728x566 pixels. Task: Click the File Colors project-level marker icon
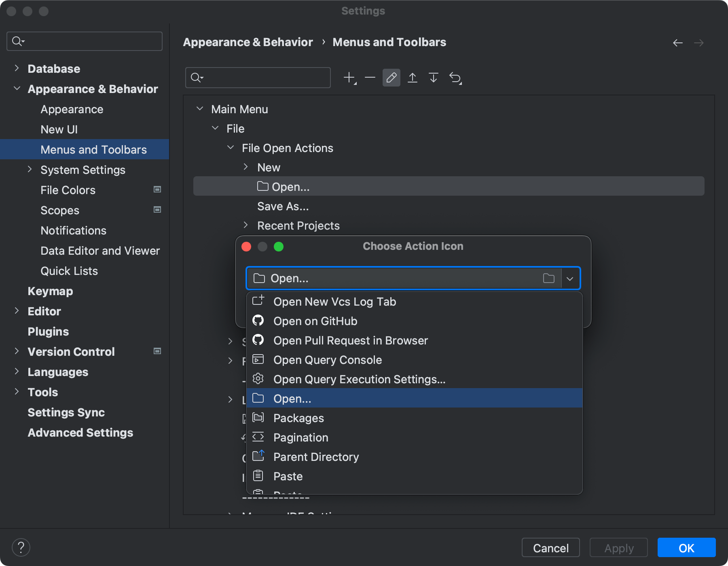pos(157,189)
